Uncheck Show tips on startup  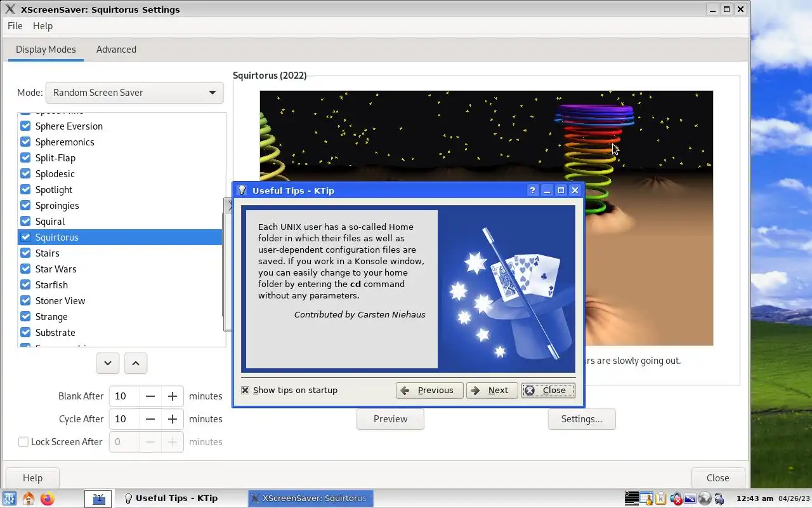[246, 391]
